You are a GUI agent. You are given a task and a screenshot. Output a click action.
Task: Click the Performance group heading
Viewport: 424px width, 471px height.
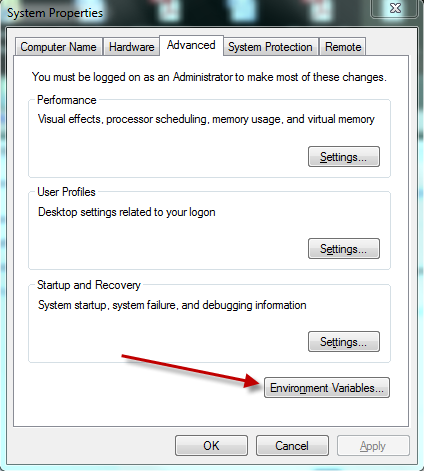pos(67,100)
